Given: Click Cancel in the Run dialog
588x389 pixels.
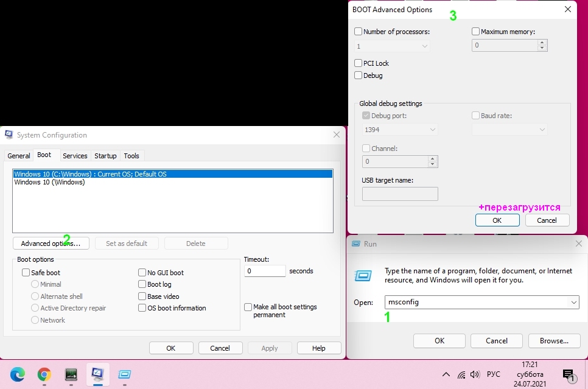Looking at the screenshot, I should click(497, 341).
